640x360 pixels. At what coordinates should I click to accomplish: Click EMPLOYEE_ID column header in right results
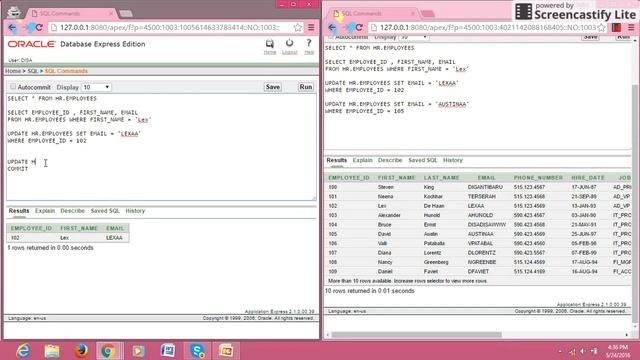coord(349,178)
